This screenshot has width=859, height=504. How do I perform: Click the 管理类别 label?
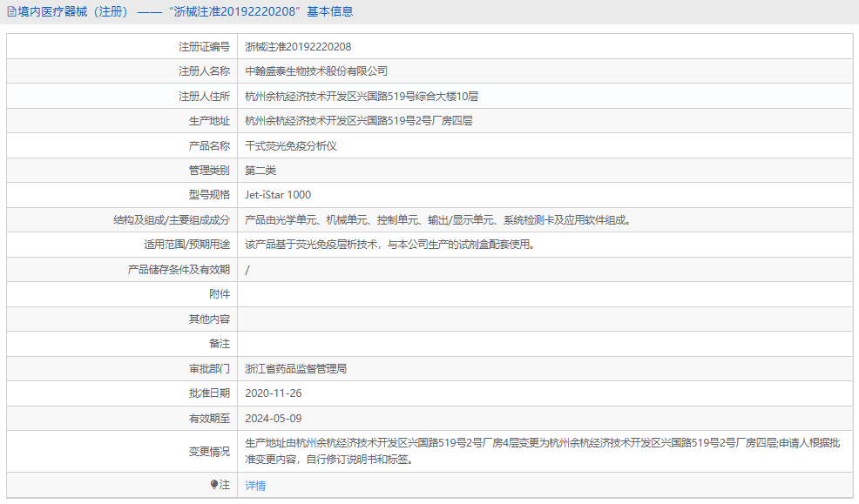(x=209, y=171)
